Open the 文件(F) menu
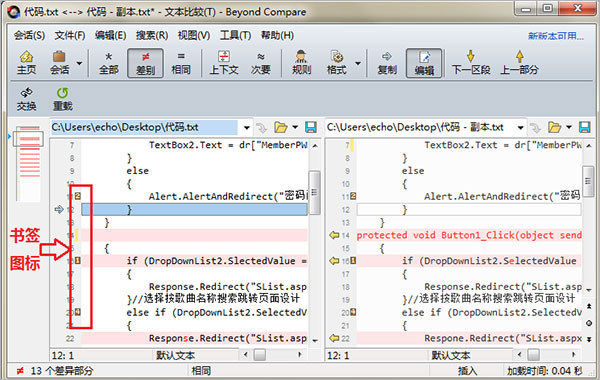600x380 pixels. 70,36
